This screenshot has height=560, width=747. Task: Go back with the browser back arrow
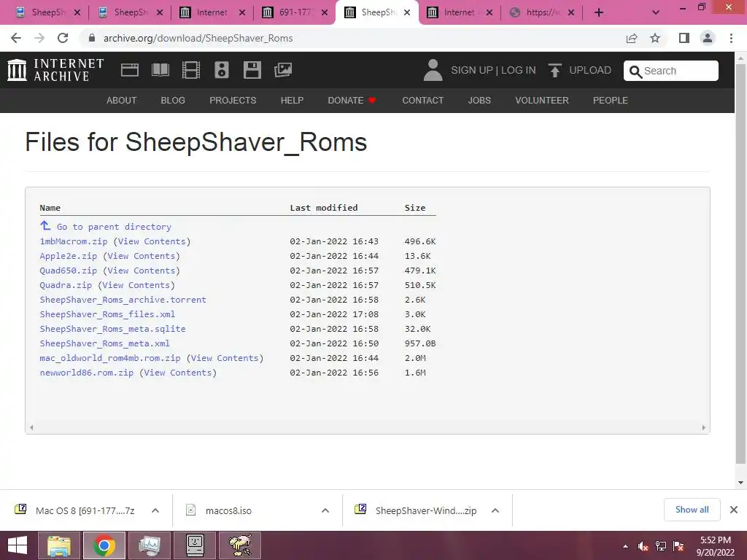click(16, 38)
